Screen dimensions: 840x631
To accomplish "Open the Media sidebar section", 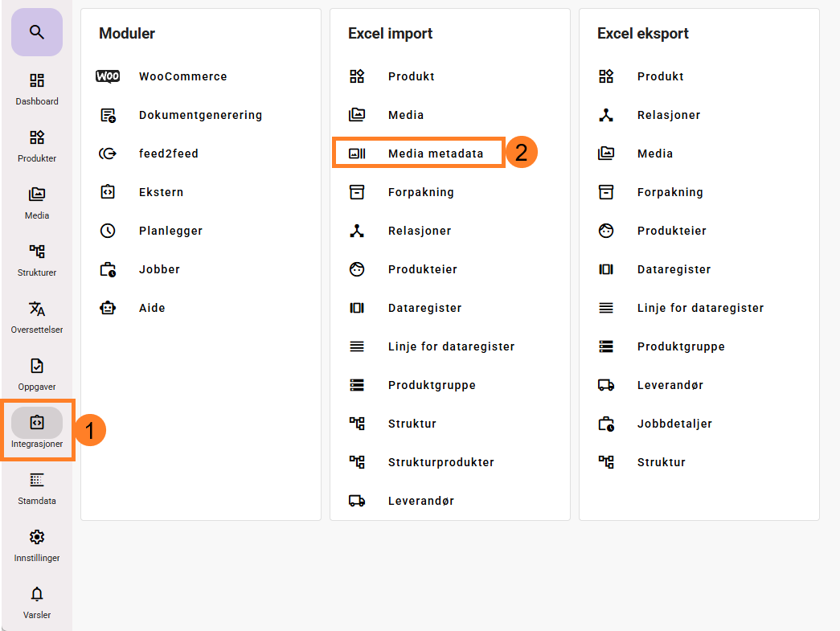I will pos(37,203).
